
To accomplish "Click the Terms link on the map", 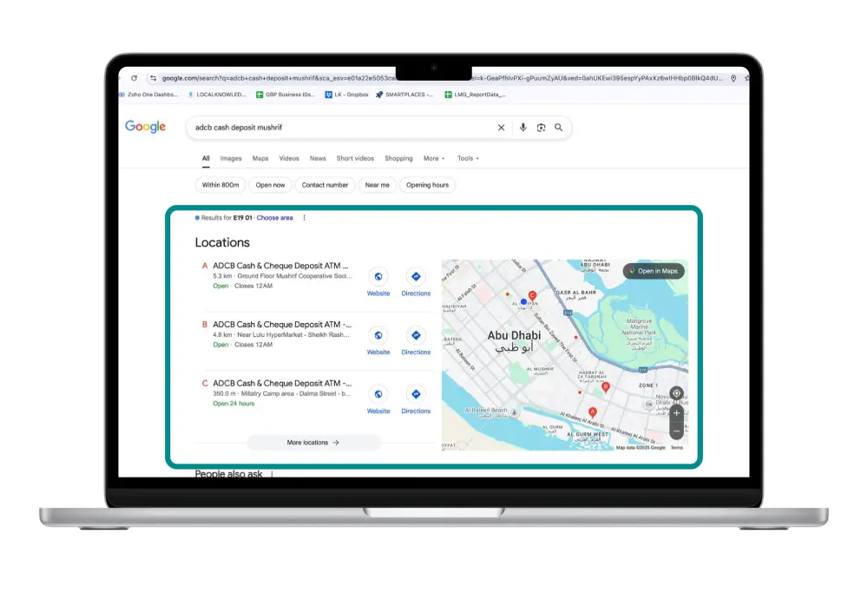I will pos(677,447).
